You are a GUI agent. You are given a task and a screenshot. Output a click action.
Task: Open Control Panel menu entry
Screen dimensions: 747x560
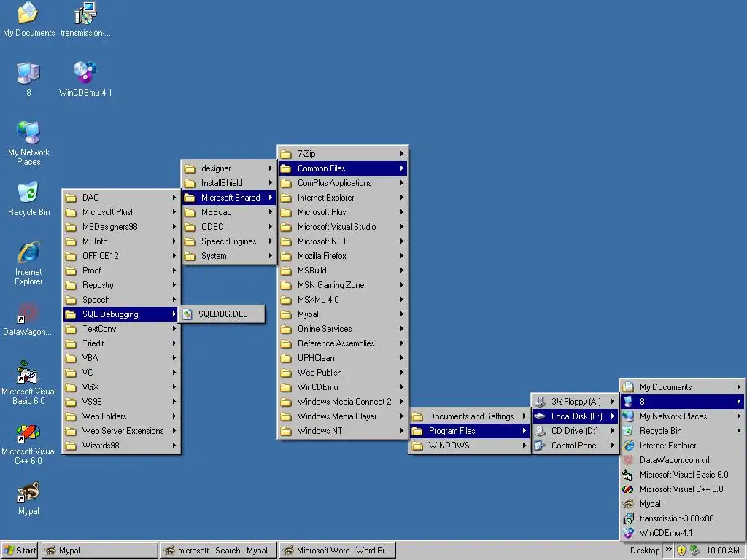[x=575, y=446]
